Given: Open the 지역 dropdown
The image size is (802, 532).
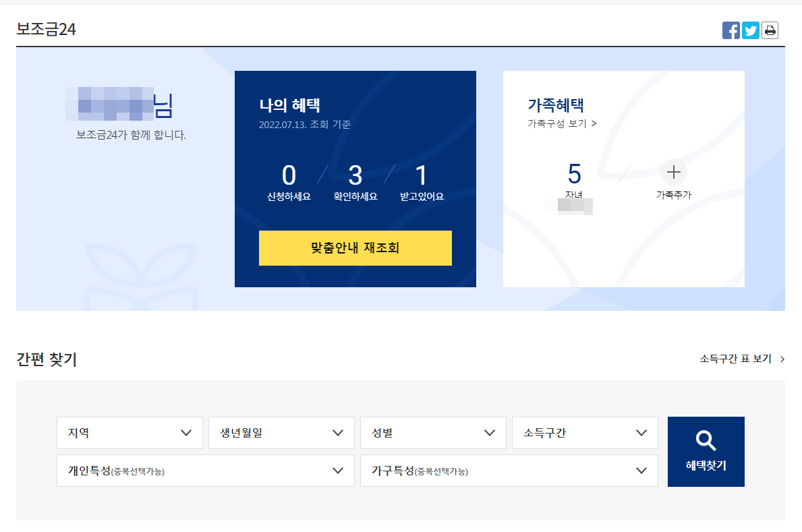Looking at the screenshot, I should click(x=130, y=433).
